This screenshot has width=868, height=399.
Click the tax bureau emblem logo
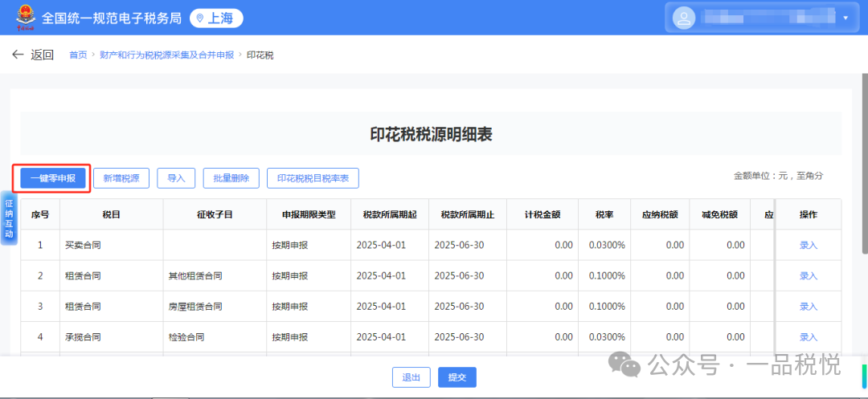(x=22, y=18)
